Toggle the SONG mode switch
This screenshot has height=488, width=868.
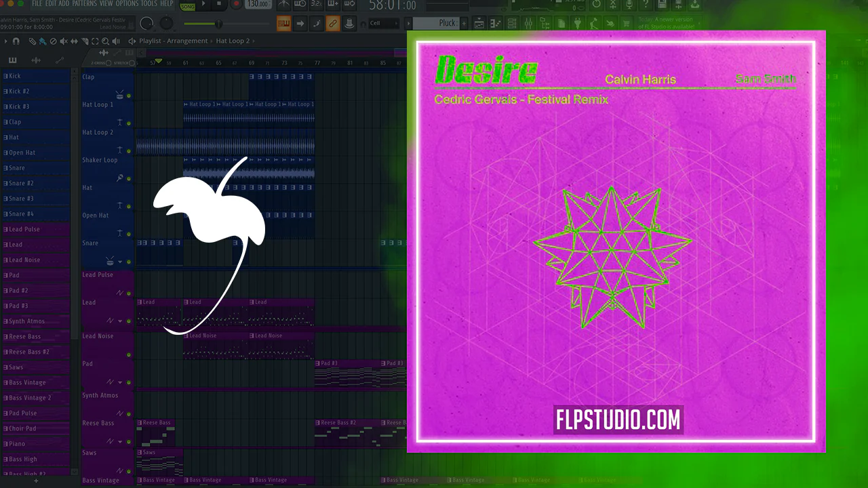click(x=188, y=5)
